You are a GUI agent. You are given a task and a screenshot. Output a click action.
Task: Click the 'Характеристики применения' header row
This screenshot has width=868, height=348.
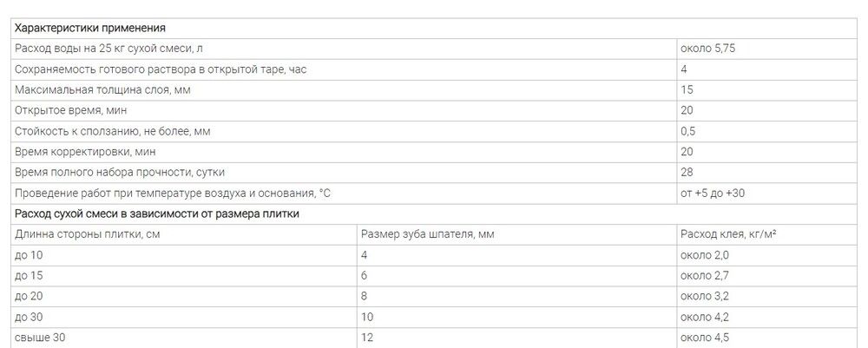[434, 29]
